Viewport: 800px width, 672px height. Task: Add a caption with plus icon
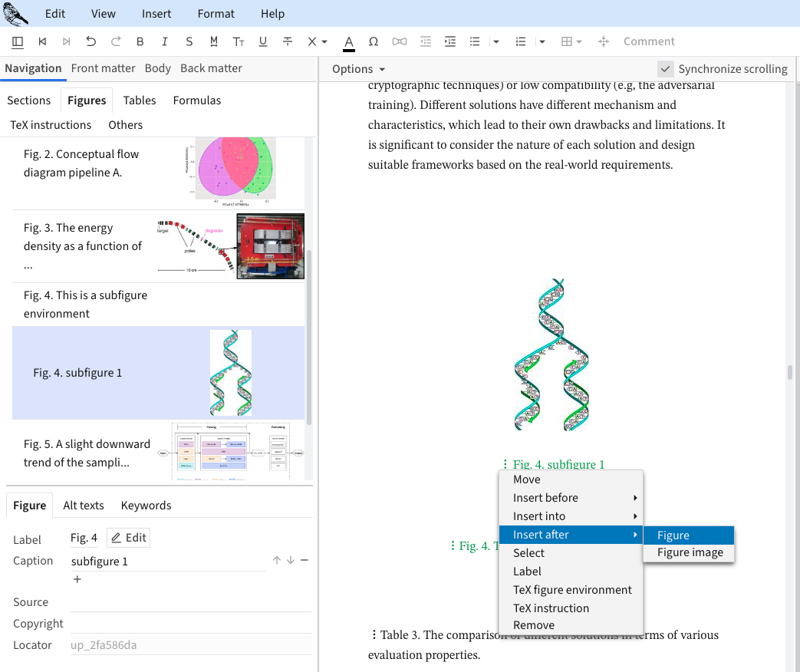click(77, 579)
